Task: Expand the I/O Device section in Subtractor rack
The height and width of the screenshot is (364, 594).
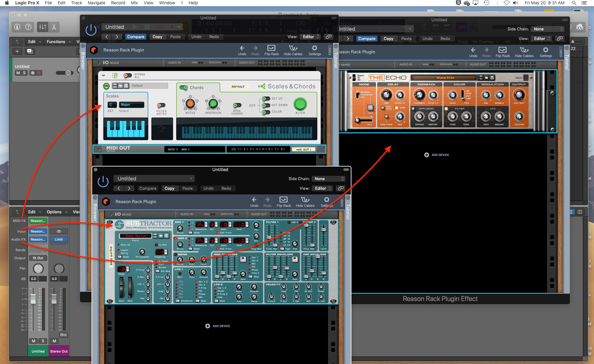Action: click(x=111, y=214)
